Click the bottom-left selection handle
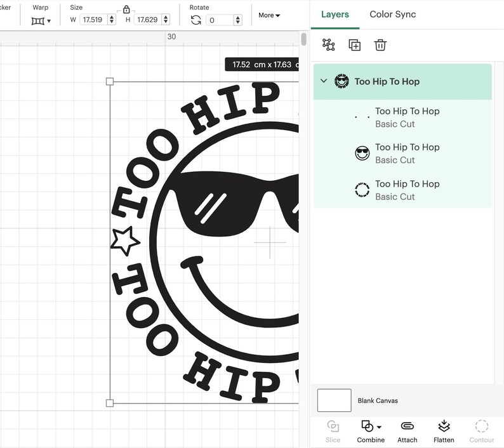This screenshot has height=448, width=504. [x=110, y=403]
